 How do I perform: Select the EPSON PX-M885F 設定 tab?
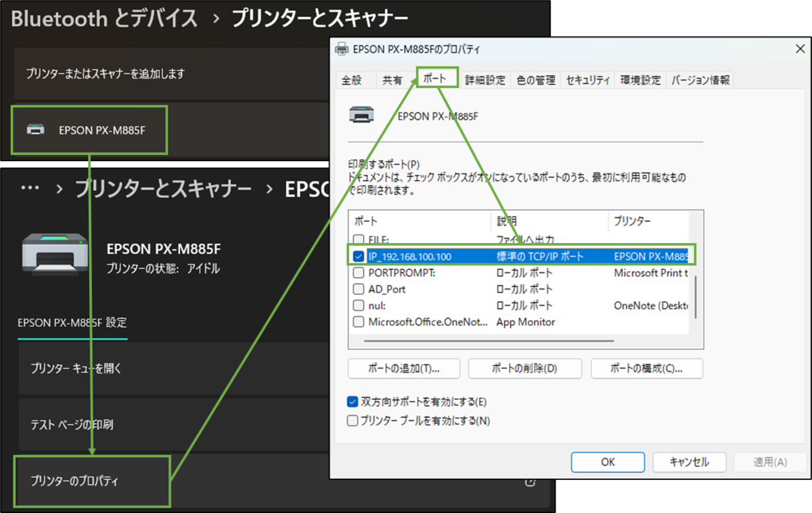[72, 323]
